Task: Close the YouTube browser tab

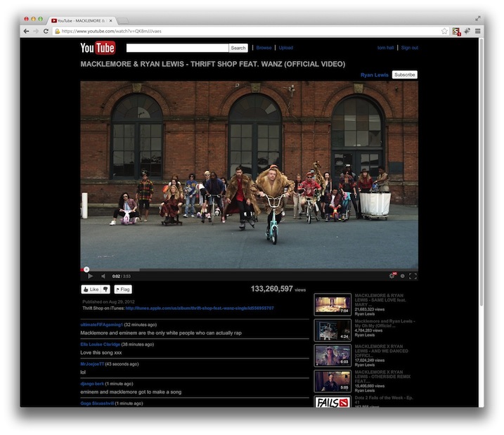Action: point(110,20)
